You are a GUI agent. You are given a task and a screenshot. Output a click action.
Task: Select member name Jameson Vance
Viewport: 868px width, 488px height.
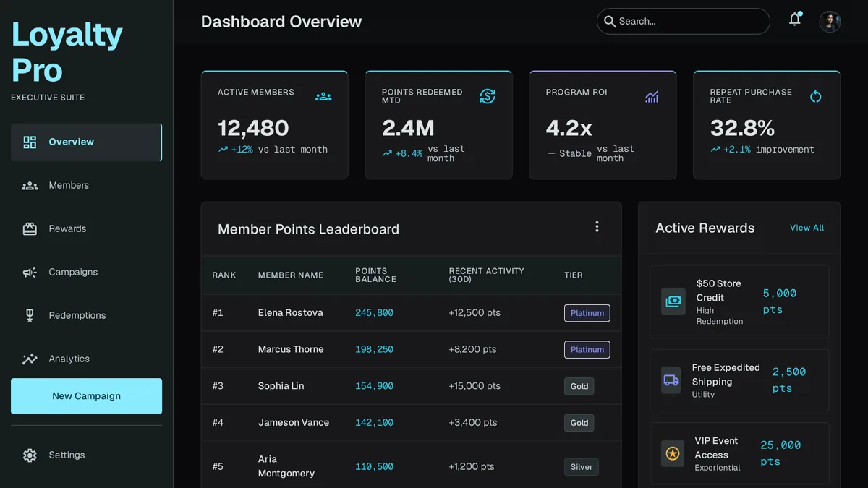[x=293, y=422]
